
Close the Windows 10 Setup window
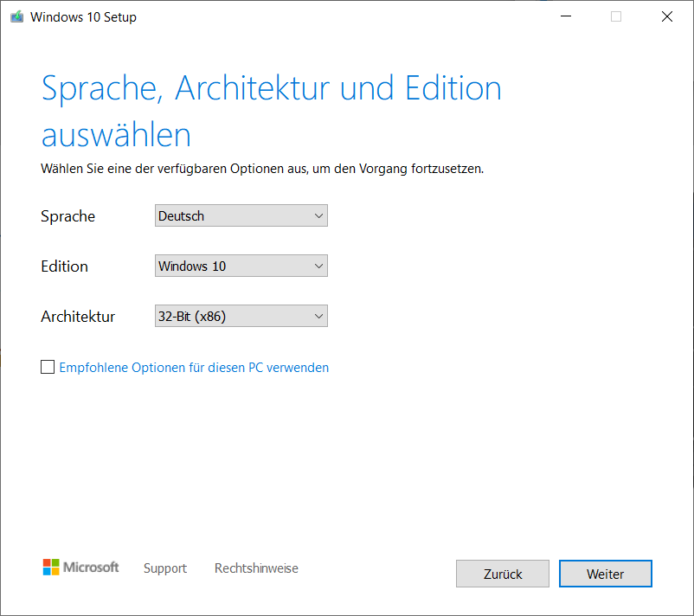coord(667,16)
